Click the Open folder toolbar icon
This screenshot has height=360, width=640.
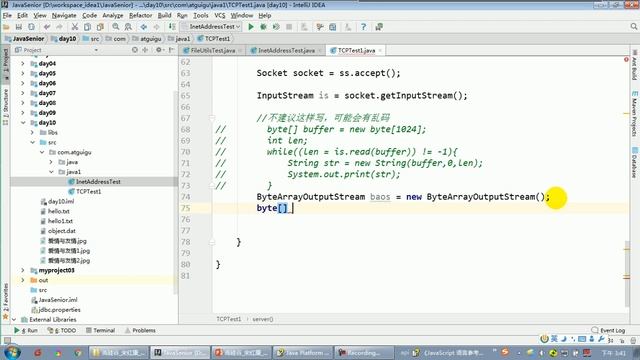(6, 27)
